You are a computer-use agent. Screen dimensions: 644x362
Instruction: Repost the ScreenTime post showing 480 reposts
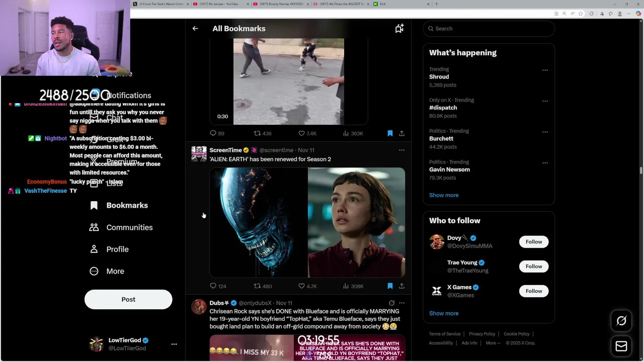263,286
